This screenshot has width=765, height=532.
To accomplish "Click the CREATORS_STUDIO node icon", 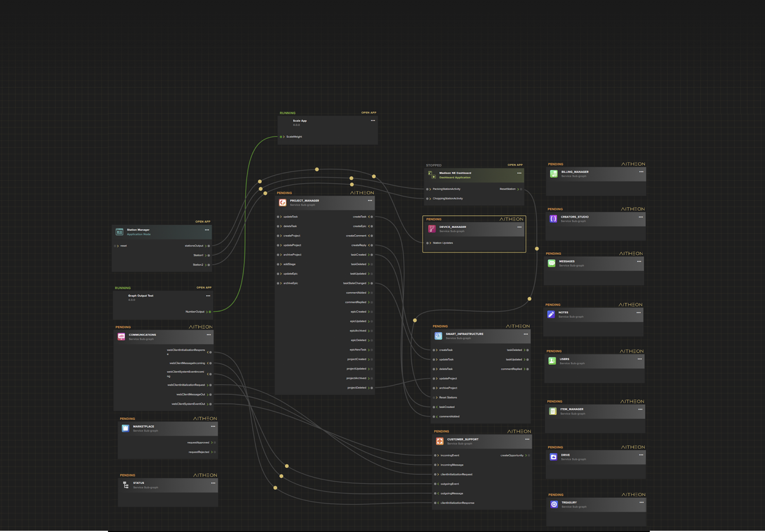I will click(x=553, y=219).
